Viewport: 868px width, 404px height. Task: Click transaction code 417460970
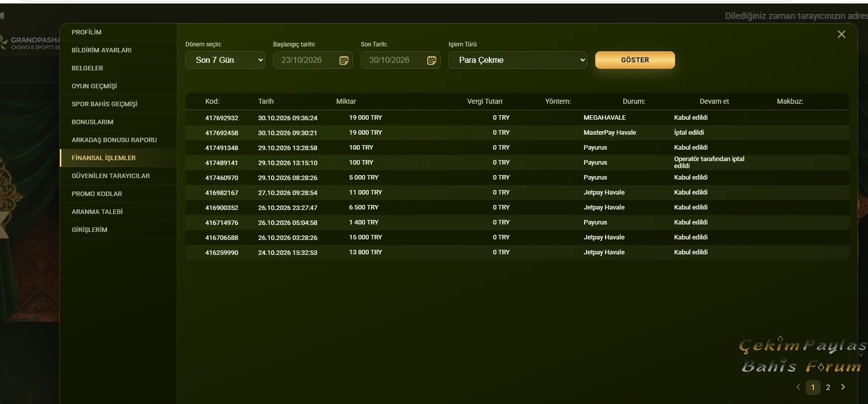click(x=222, y=178)
